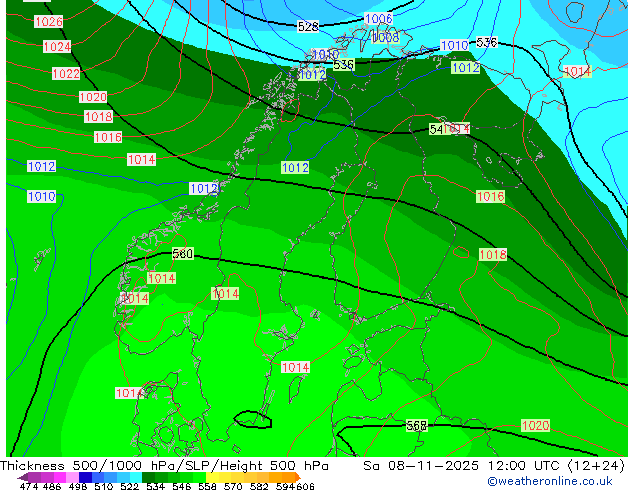
Task: Click the blue 1006 pressure label
Action: point(378,19)
